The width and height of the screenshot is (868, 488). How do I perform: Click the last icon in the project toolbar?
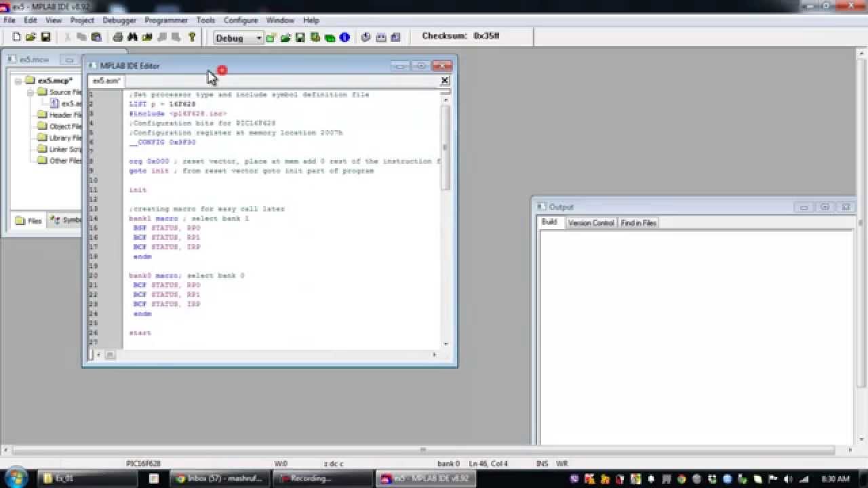[x=396, y=37]
